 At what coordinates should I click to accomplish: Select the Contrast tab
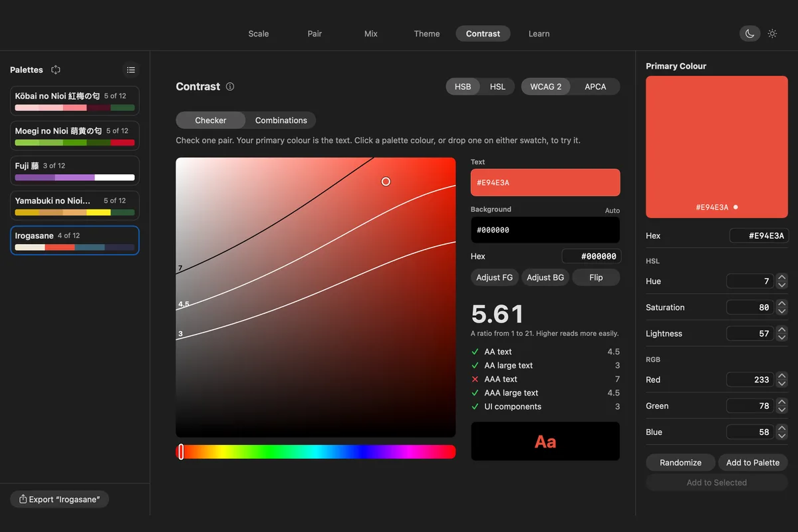point(483,34)
